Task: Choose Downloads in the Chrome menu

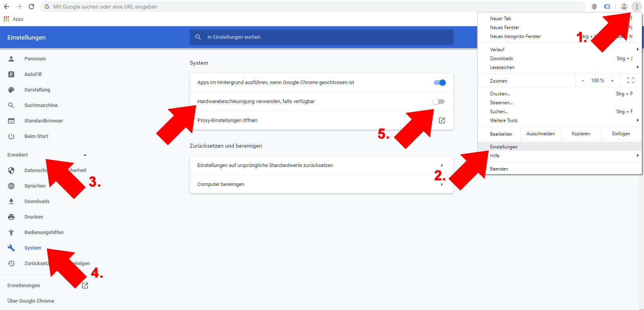Action: click(560, 59)
